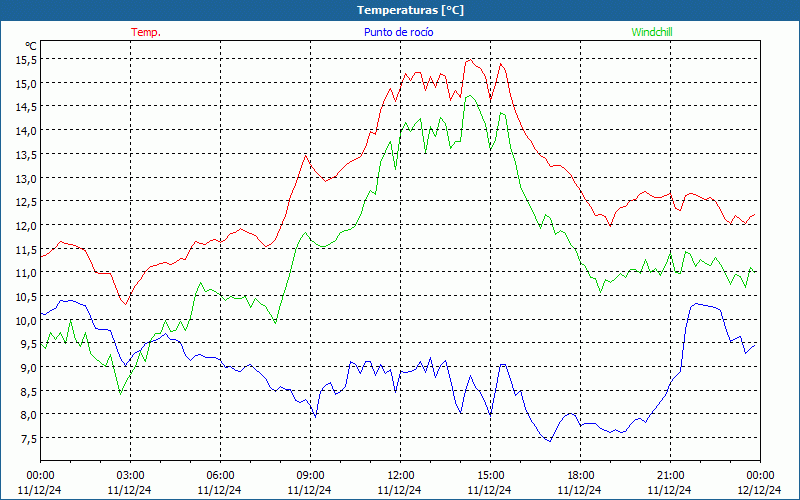
Task: Click the 11,5 value on the temperature axis
Action: click(x=26, y=249)
